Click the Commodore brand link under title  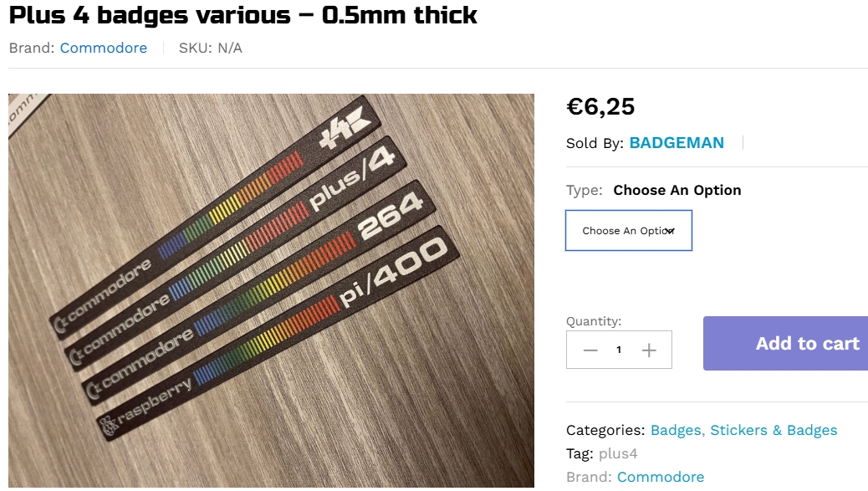[104, 48]
